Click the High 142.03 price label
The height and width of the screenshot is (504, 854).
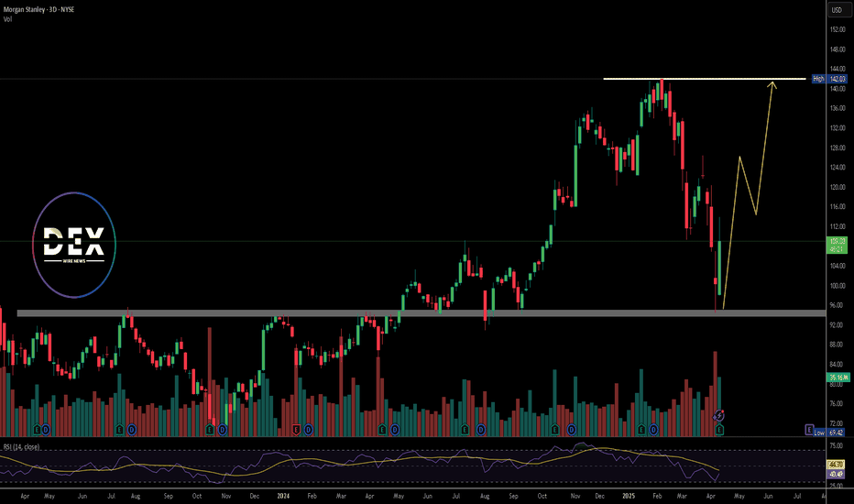pyautogui.click(x=829, y=79)
